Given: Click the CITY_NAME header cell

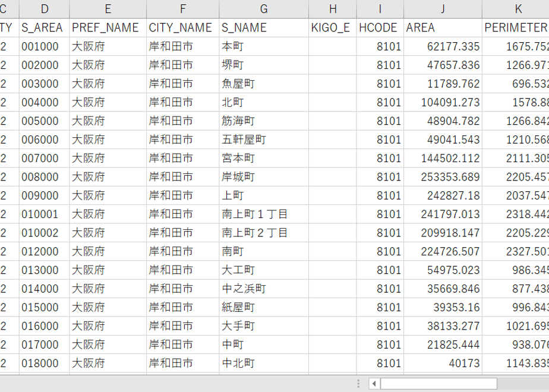Looking at the screenshot, I should tap(183, 28).
